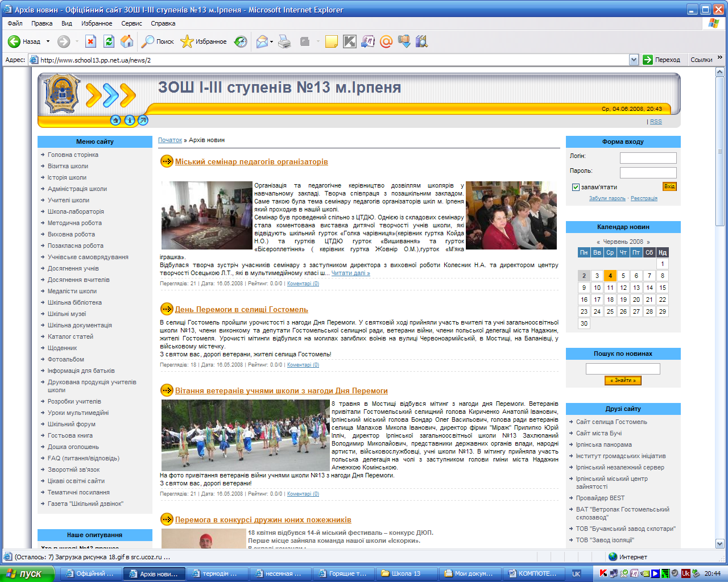728x582 pixels.
Task: Expand the Ссылки links toolbar chevron
Action: point(720,57)
